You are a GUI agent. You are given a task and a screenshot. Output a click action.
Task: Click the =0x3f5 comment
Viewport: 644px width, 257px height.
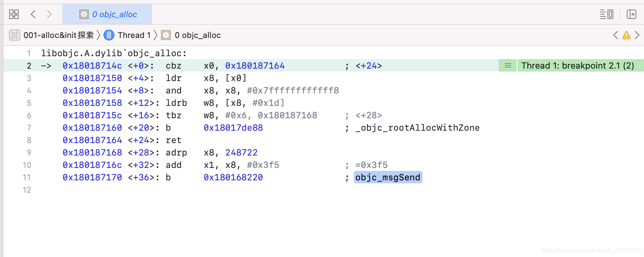(371, 165)
